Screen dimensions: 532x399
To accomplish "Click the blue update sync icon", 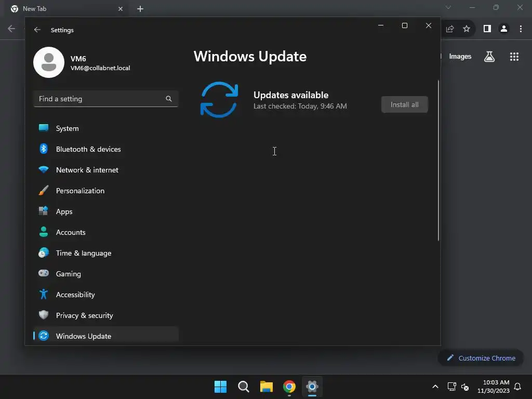I will click(219, 100).
